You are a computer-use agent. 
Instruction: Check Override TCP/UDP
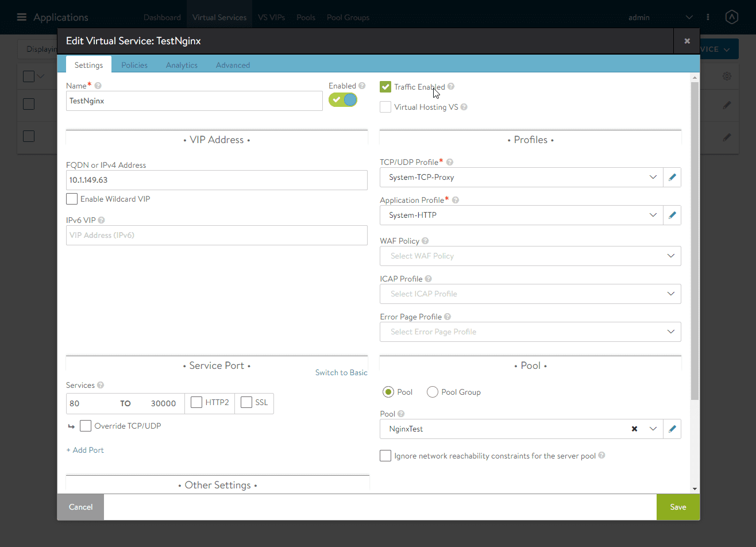click(x=86, y=426)
